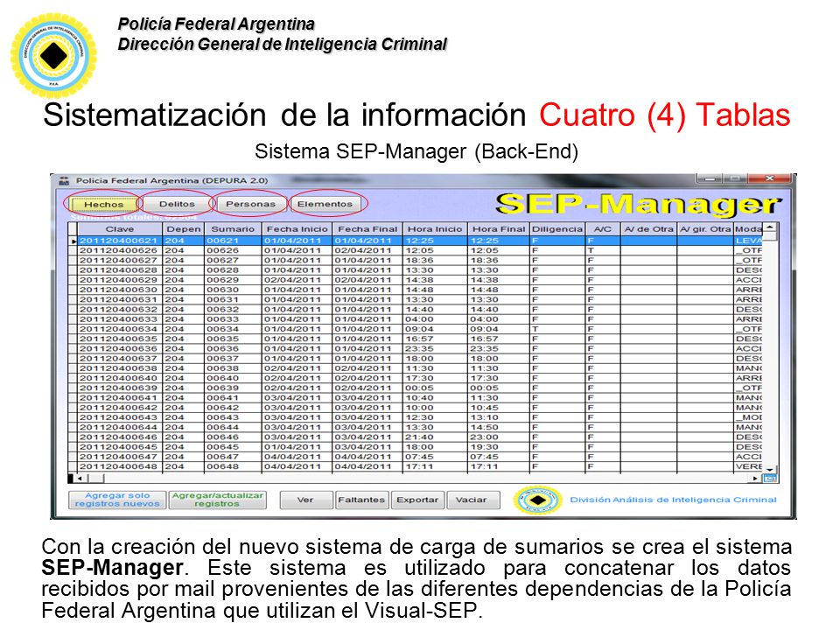Screen dimensions: 840x630
Task: Click the Faltantes button
Action: coord(361,500)
